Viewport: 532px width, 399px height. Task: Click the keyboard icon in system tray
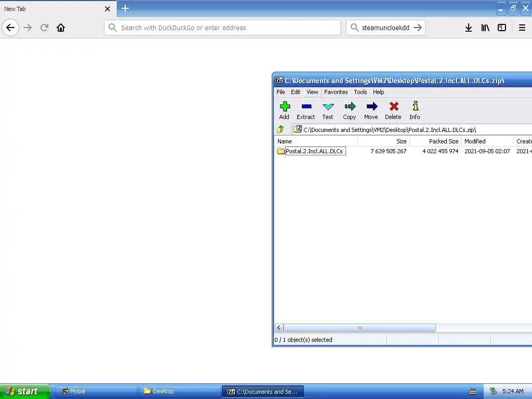coord(473,392)
